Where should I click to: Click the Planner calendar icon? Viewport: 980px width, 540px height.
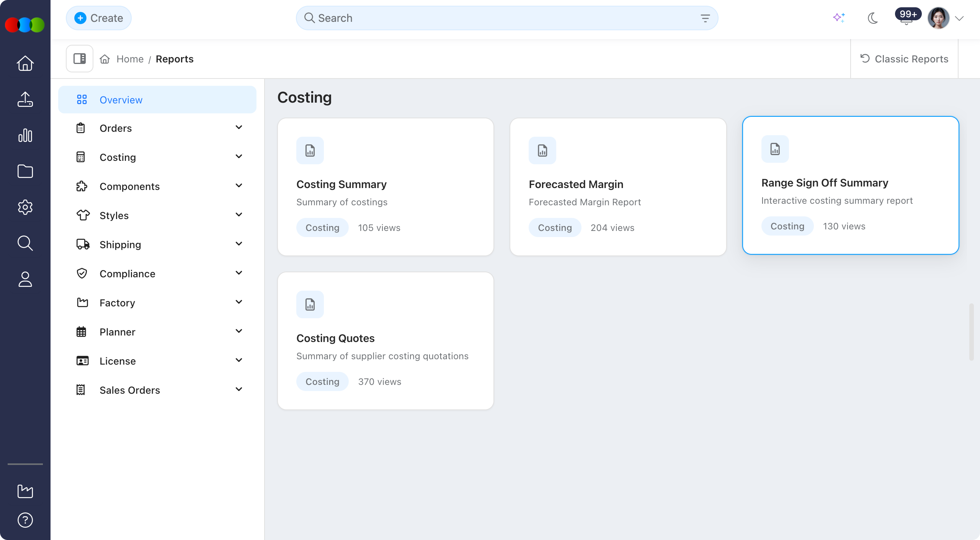tap(81, 332)
